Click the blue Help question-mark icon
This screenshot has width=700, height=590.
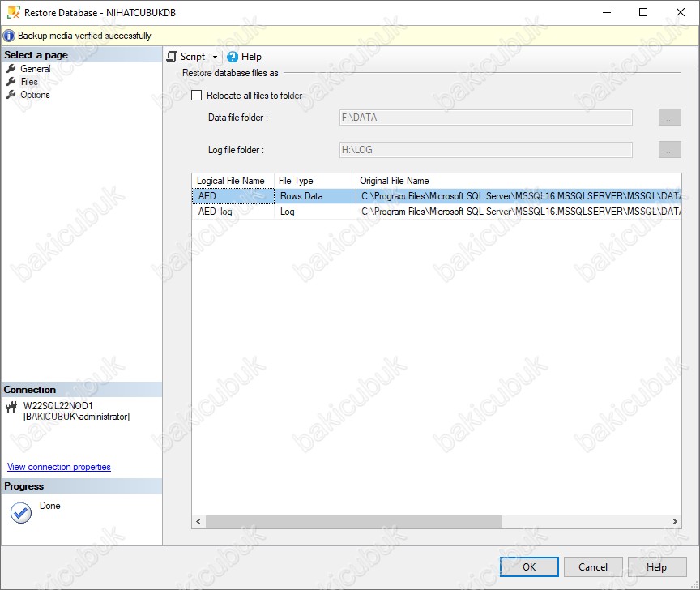(x=233, y=57)
